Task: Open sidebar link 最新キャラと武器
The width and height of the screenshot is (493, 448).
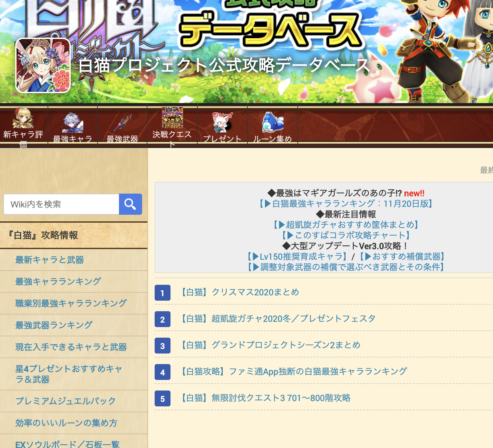Action: [x=50, y=260]
